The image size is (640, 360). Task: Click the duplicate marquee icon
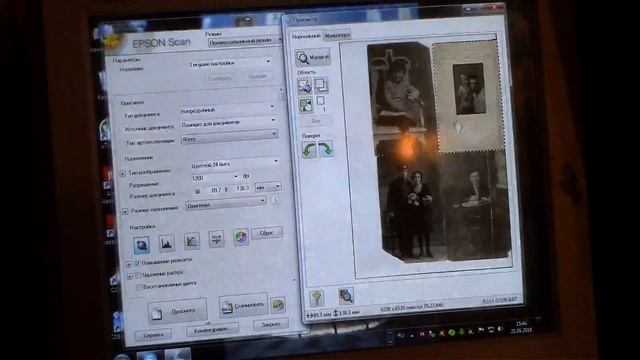click(x=321, y=85)
